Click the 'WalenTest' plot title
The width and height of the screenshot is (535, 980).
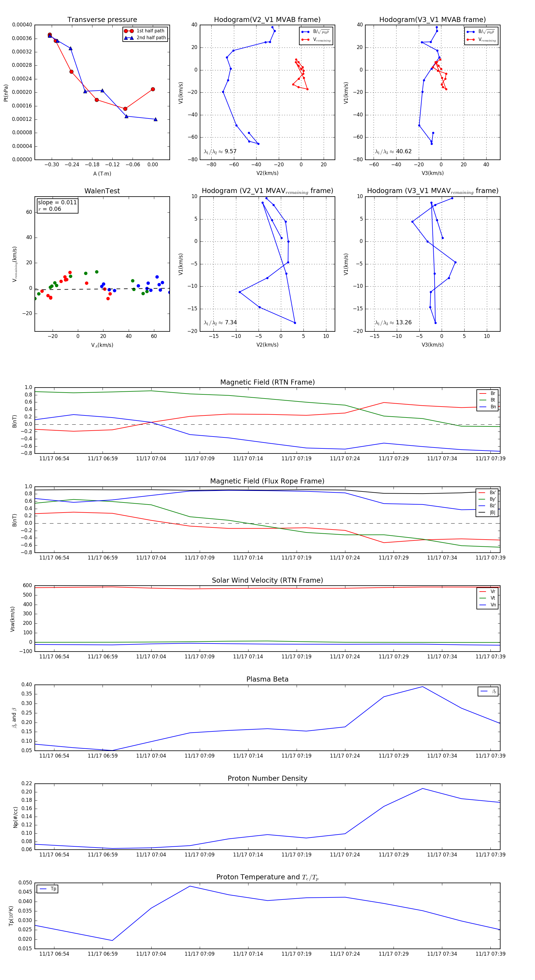[x=102, y=191]
